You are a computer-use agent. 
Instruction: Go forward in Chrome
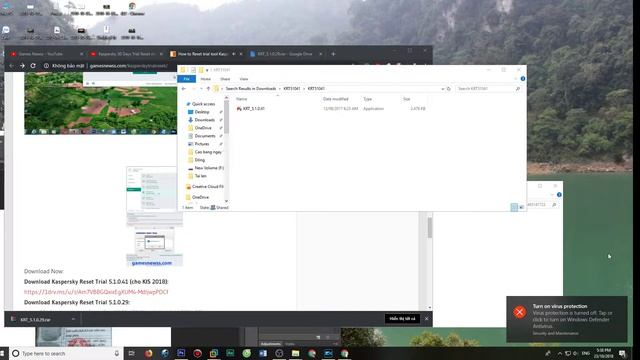(22, 66)
